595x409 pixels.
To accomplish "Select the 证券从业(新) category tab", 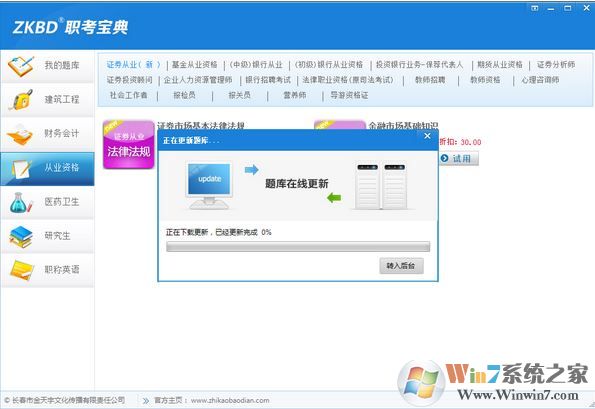I will (x=133, y=65).
